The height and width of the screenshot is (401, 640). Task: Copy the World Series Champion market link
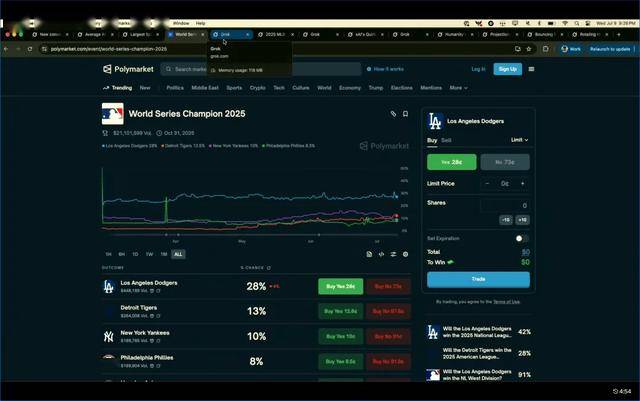[x=393, y=114]
